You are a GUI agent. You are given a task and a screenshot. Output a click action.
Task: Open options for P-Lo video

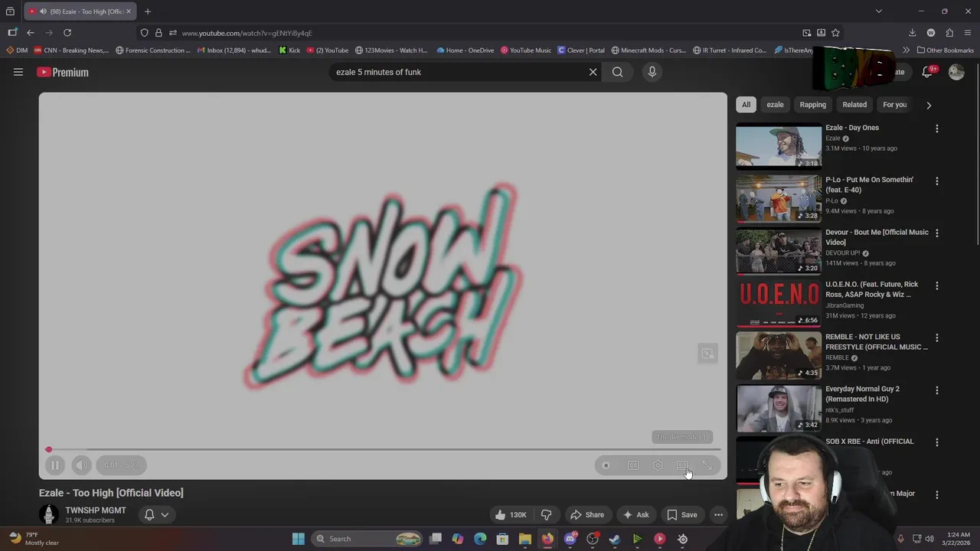936,181
